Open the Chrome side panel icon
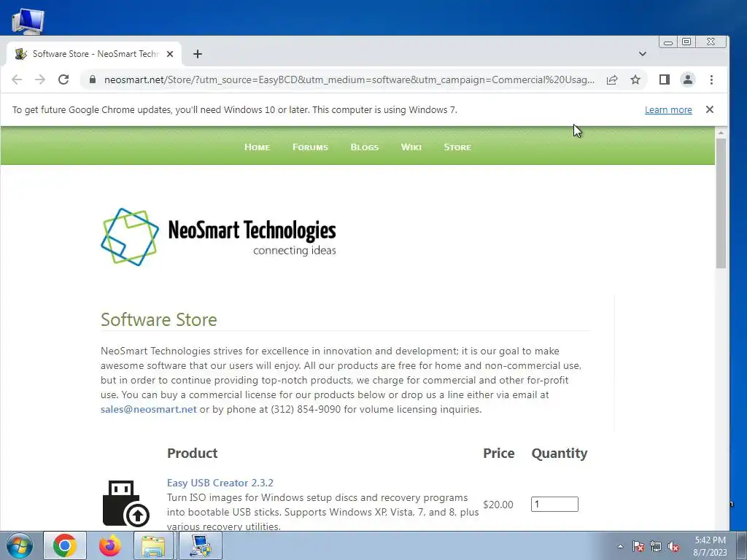Image resolution: width=747 pixels, height=560 pixels. pyautogui.click(x=665, y=79)
